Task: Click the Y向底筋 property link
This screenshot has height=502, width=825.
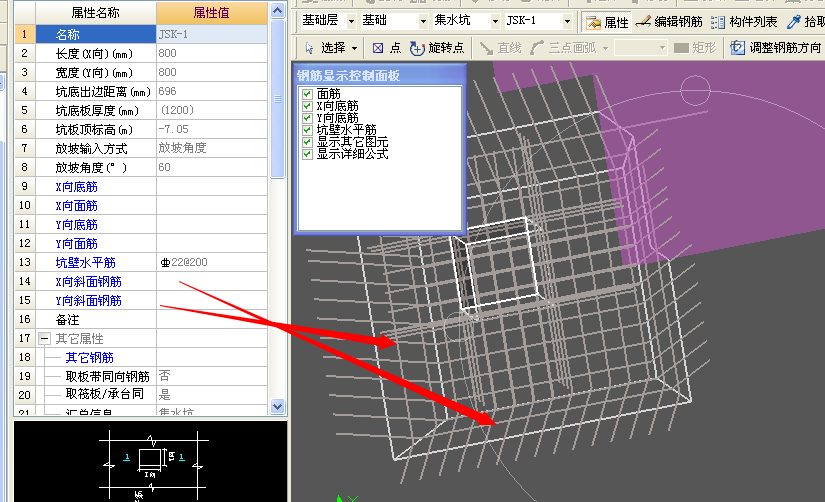Action: pyautogui.click(x=77, y=225)
